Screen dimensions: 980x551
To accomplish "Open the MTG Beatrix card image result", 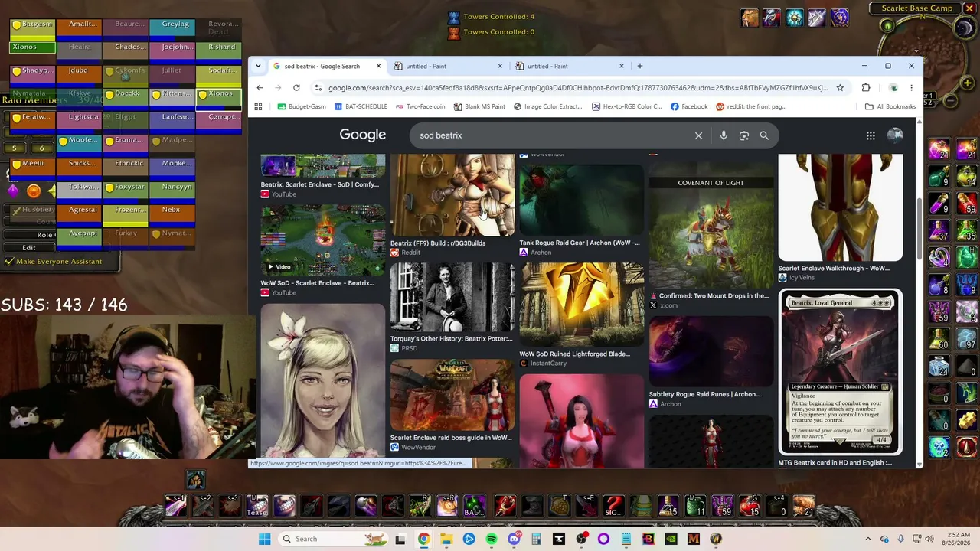I will pos(841,373).
